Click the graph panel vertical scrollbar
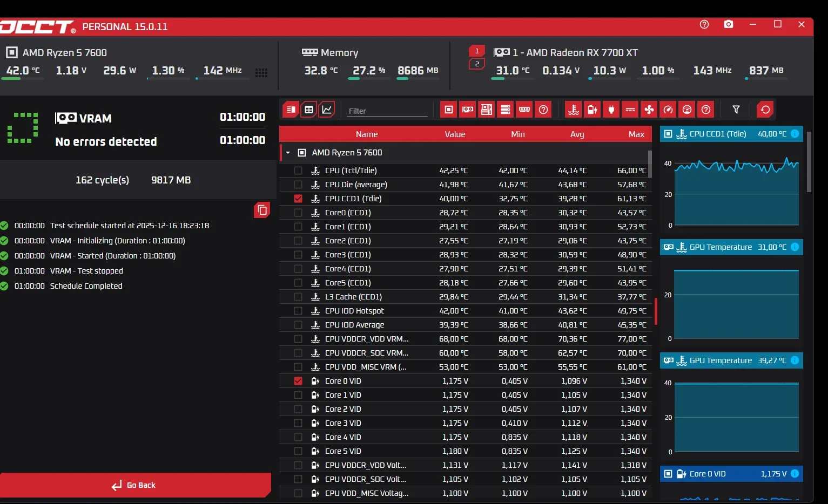The height and width of the screenshot is (504, 828). coord(809,161)
